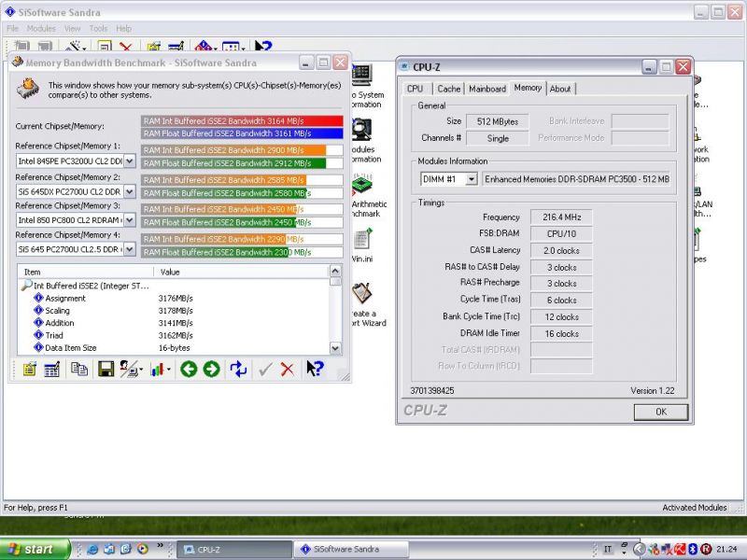The image size is (747, 560).
Task: Click the user/computer connection icon
Action: coord(129,369)
